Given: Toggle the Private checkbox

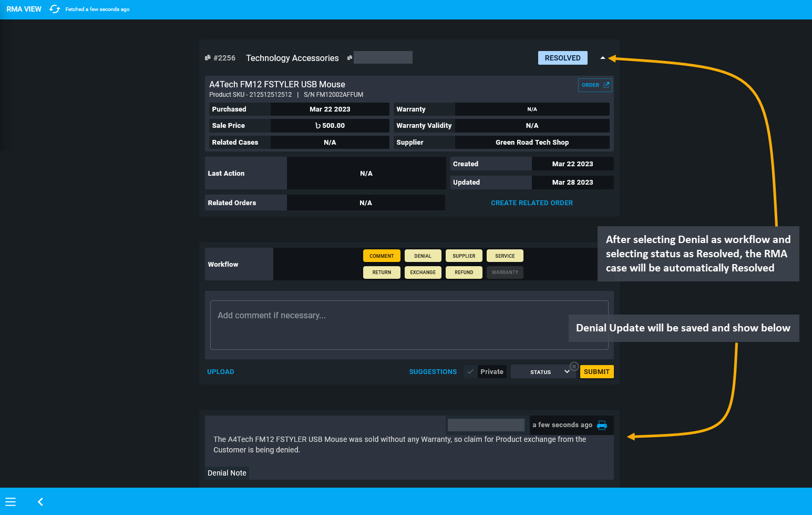Looking at the screenshot, I should pyautogui.click(x=470, y=372).
